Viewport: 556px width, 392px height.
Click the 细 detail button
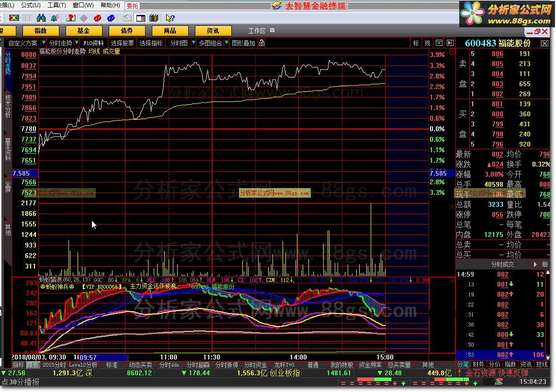tap(545, 264)
